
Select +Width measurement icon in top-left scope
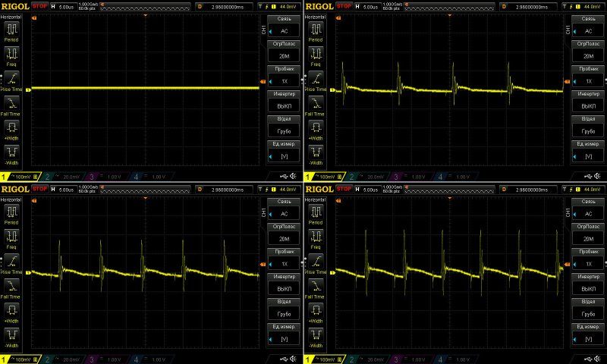[x=11, y=127]
